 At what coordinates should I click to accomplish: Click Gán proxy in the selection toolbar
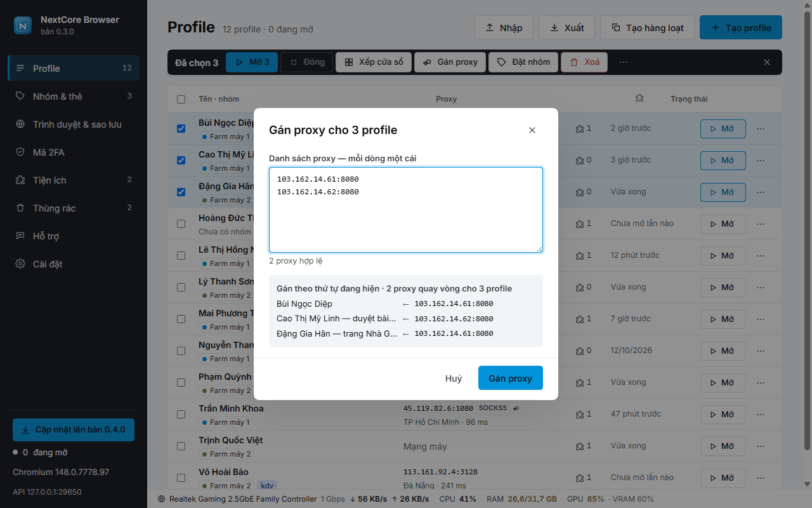pyautogui.click(x=450, y=62)
